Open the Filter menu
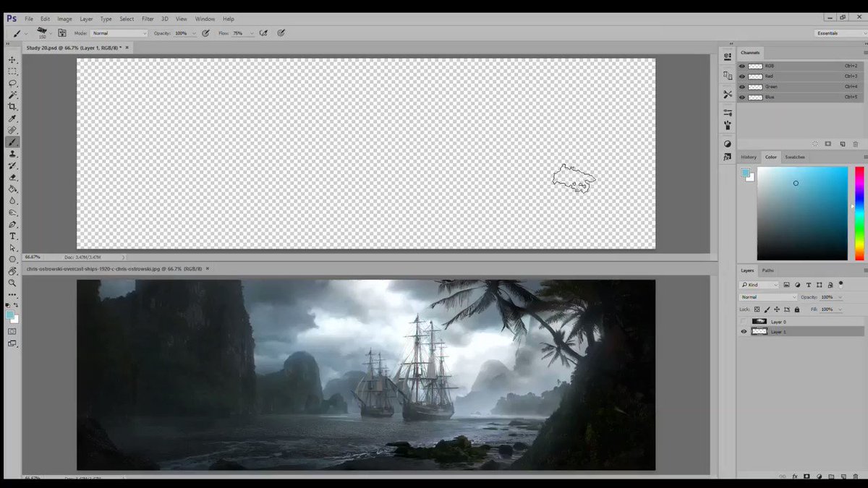 click(x=148, y=19)
